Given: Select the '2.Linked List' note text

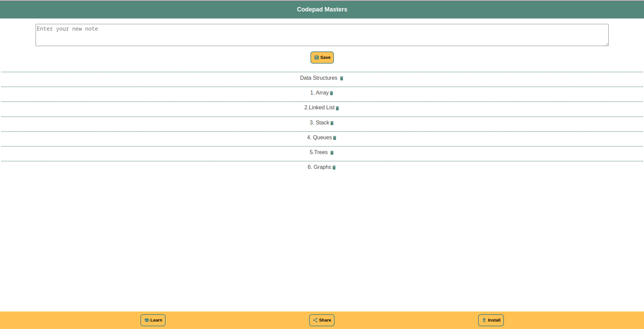Looking at the screenshot, I should coord(319,108).
